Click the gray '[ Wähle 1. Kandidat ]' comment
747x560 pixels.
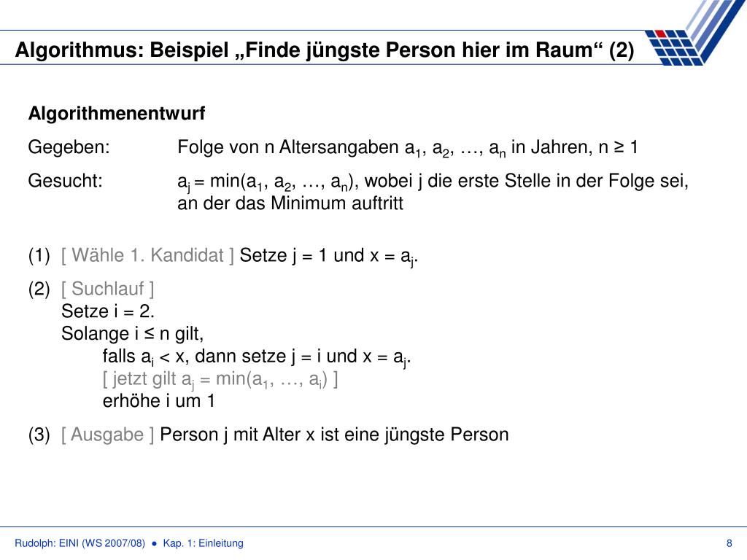[147, 256]
